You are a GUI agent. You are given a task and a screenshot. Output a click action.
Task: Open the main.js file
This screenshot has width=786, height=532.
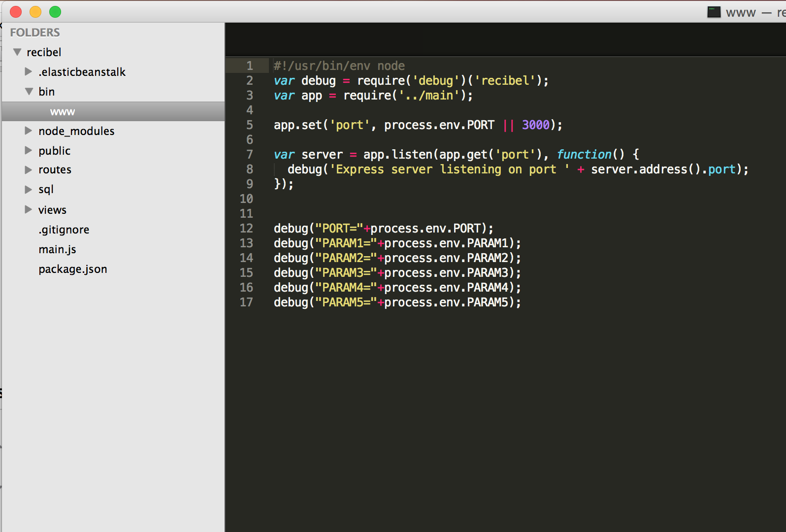point(57,249)
